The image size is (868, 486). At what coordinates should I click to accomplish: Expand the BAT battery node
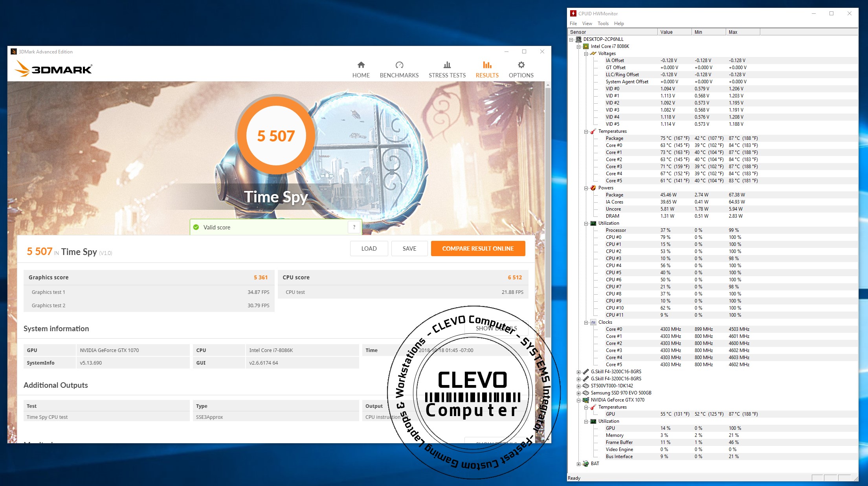click(578, 464)
